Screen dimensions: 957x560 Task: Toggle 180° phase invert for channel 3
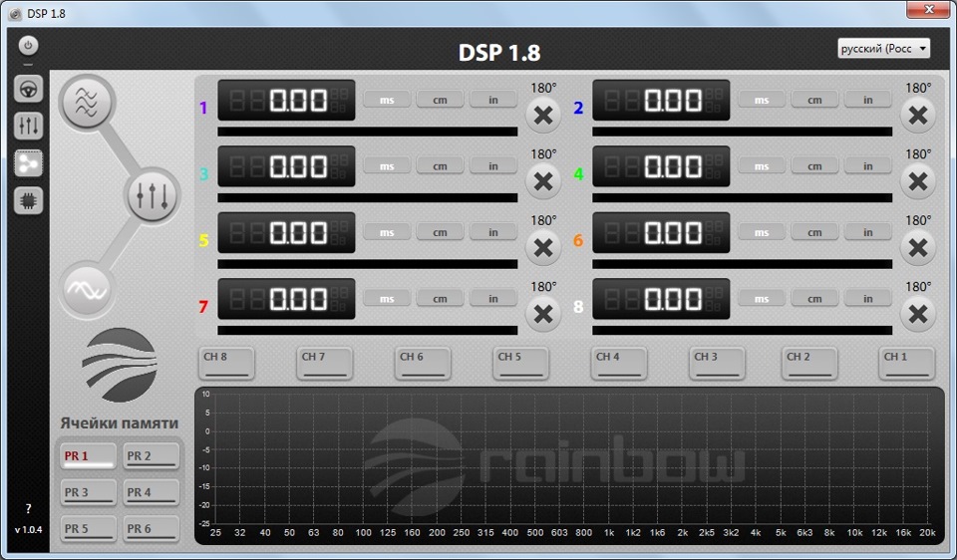(x=543, y=181)
